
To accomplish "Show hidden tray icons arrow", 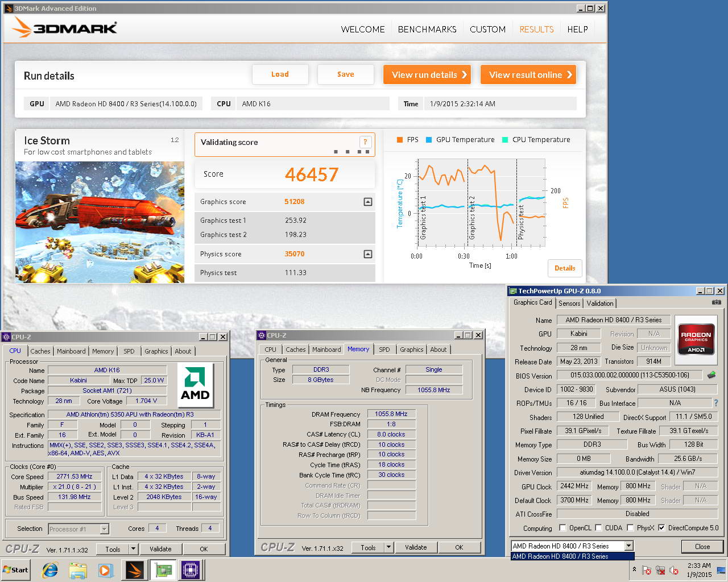I will point(634,569).
